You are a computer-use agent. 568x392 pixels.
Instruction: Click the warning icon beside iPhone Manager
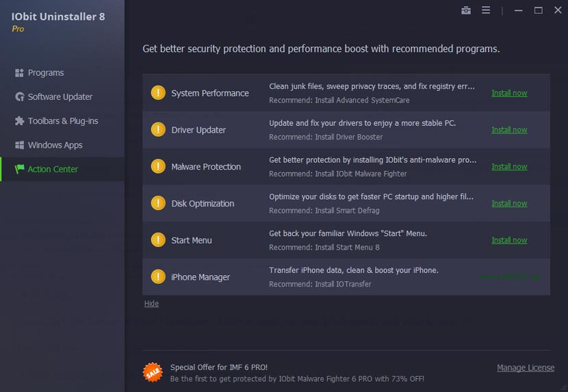point(158,276)
